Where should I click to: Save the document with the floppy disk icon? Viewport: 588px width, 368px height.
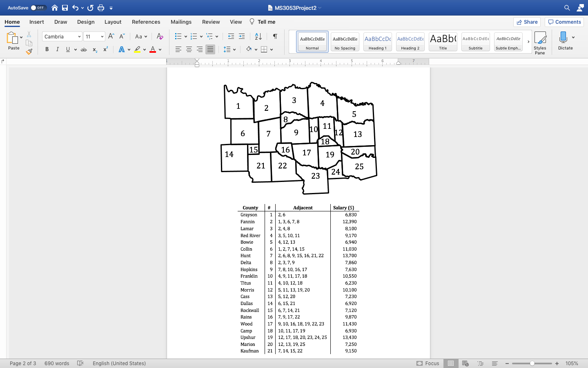point(65,8)
